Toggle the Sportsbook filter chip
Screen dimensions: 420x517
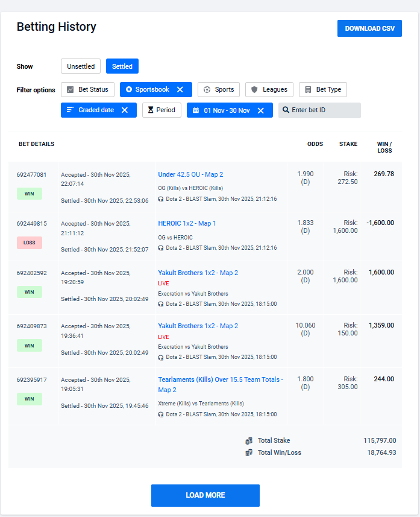click(151, 89)
